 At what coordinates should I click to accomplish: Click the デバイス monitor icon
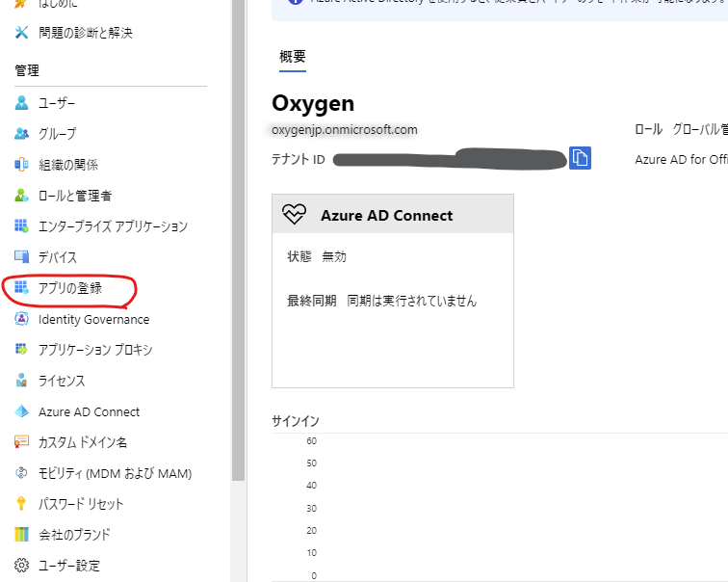(x=21, y=257)
